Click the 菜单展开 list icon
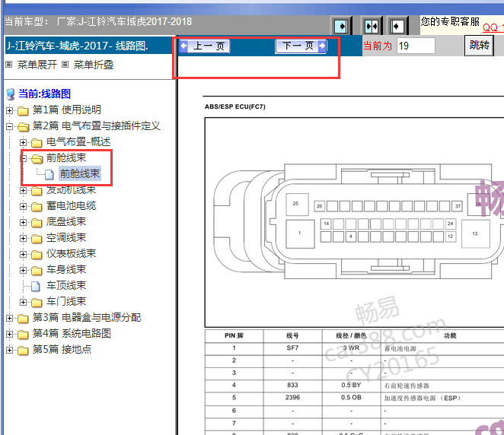Image resolution: width=504 pixels, height=435 pixels. point(9,65)
